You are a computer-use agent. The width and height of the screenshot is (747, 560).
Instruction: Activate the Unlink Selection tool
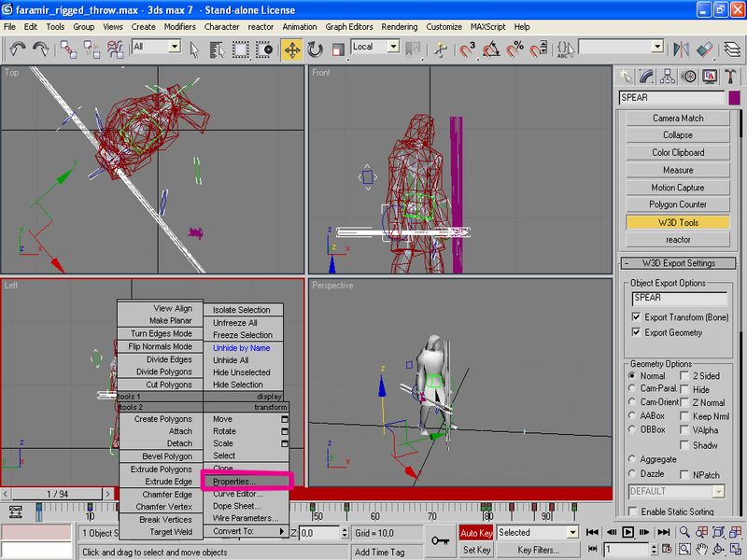pyautogui.click(x=92, y=49)
